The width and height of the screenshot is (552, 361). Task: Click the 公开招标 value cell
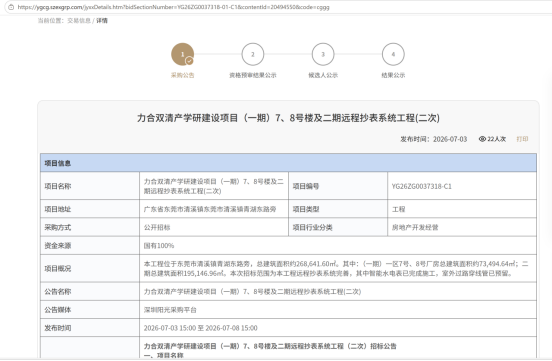click(x=214, y=228)
